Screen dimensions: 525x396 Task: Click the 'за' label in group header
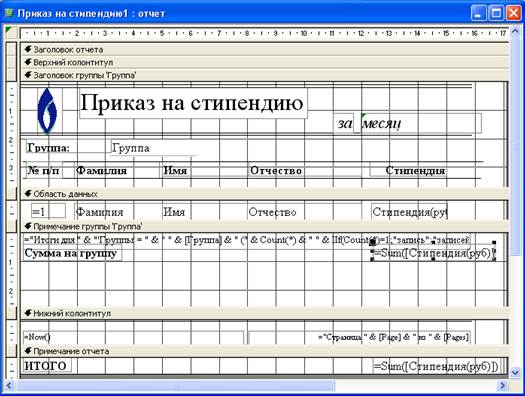coord(345,124)
